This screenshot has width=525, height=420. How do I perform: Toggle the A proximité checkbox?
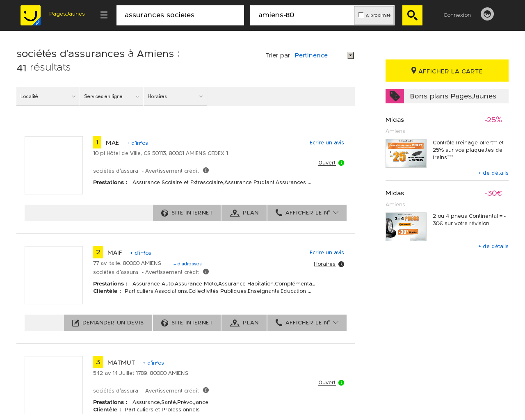pos(361,15)
